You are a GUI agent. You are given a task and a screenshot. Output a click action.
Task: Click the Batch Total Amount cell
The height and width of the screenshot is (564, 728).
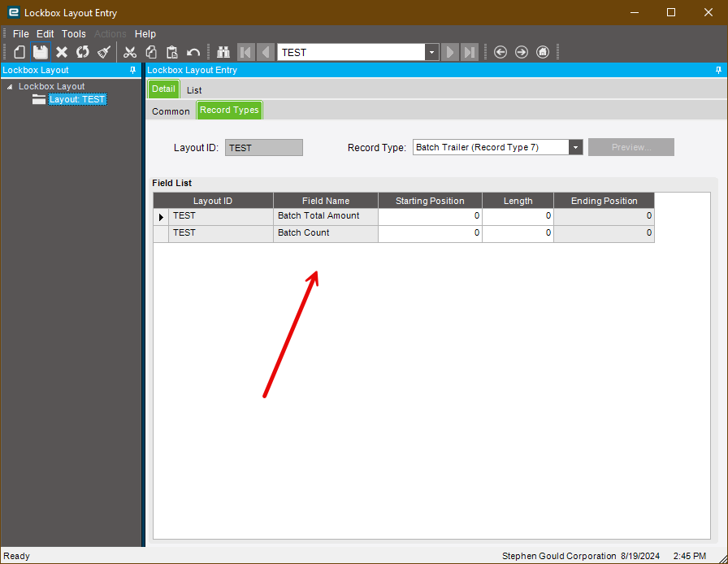pos(326,216)
